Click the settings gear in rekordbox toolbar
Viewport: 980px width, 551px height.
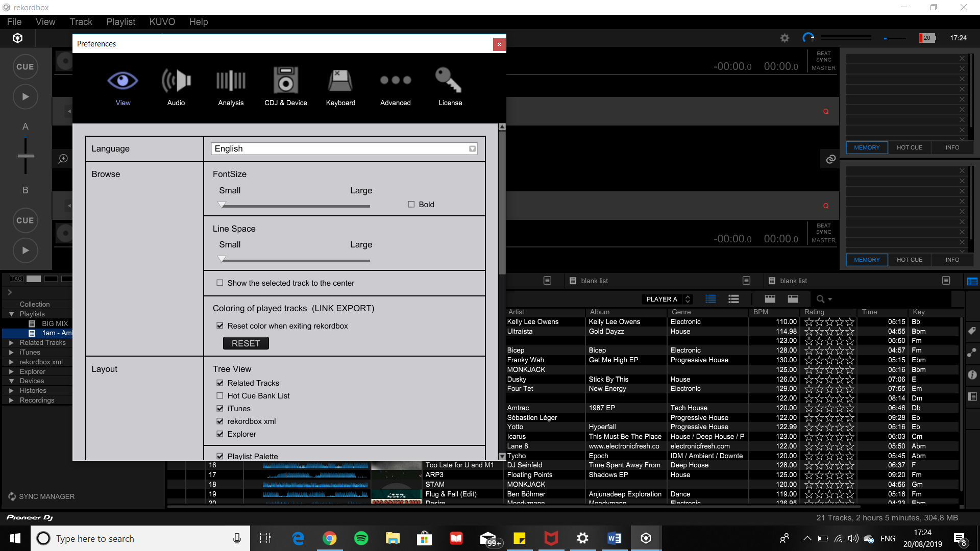[785, 38]
